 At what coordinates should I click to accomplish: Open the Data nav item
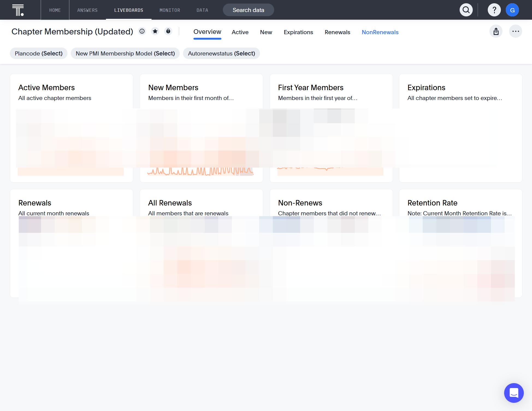202,10
